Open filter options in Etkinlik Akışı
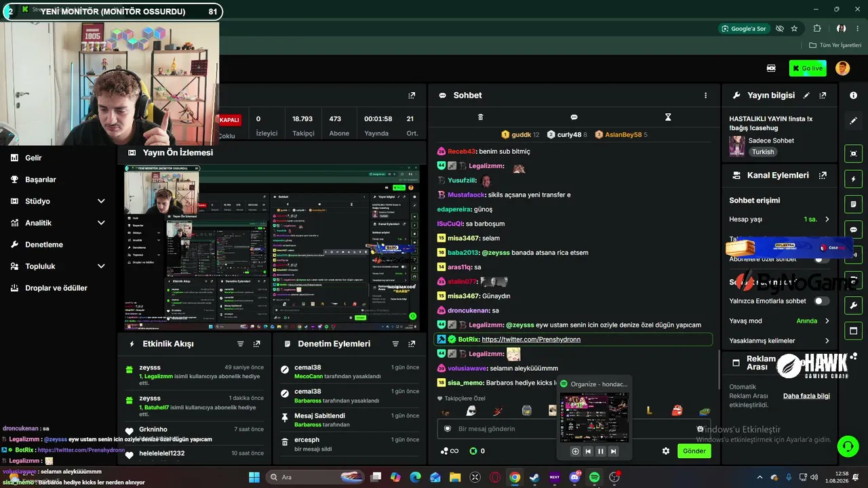Image resolution: width=868 pixels, height=488 pixels. (x=240, y=344)
